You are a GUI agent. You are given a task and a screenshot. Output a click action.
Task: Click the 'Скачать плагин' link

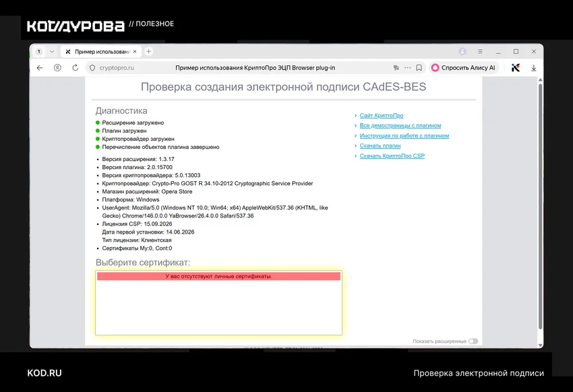tap(380, 145)
